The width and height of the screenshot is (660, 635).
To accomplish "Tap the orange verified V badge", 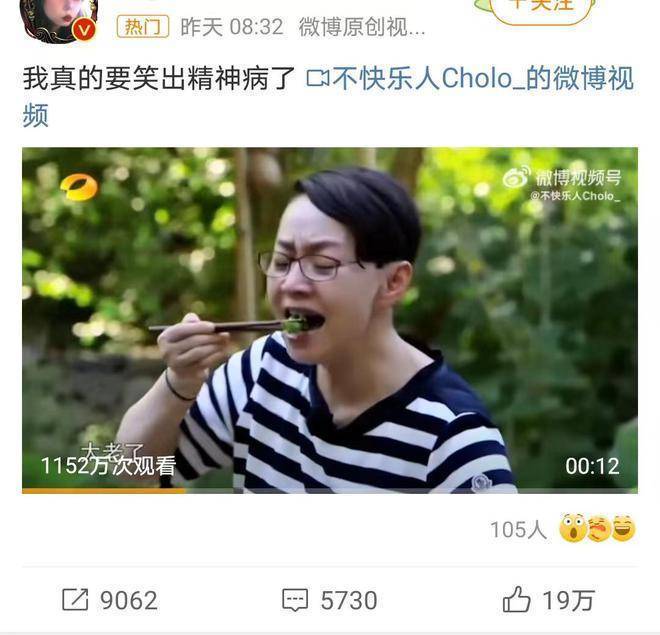I will tap(84, 30).
